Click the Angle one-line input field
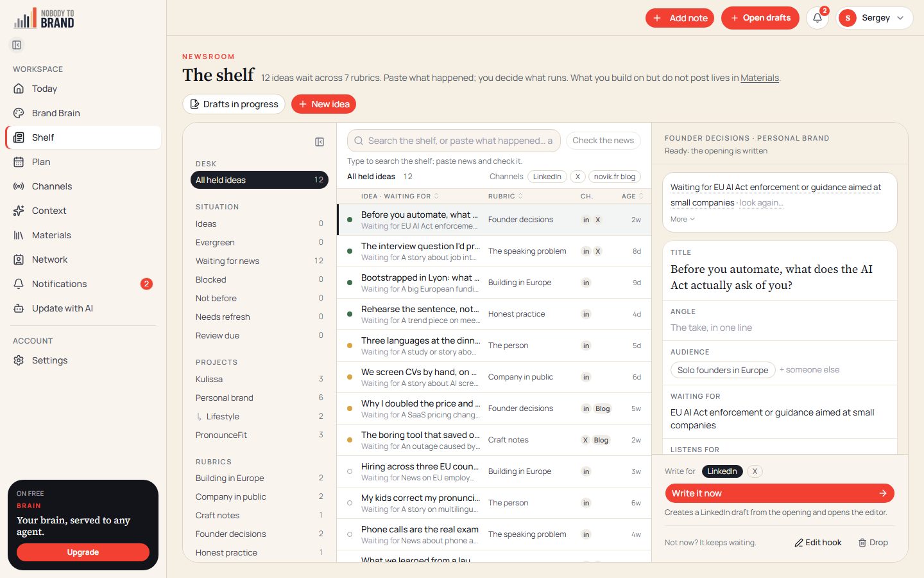Image resolution: width=924 pixels, height=578 pixels. tap(780, 328)
